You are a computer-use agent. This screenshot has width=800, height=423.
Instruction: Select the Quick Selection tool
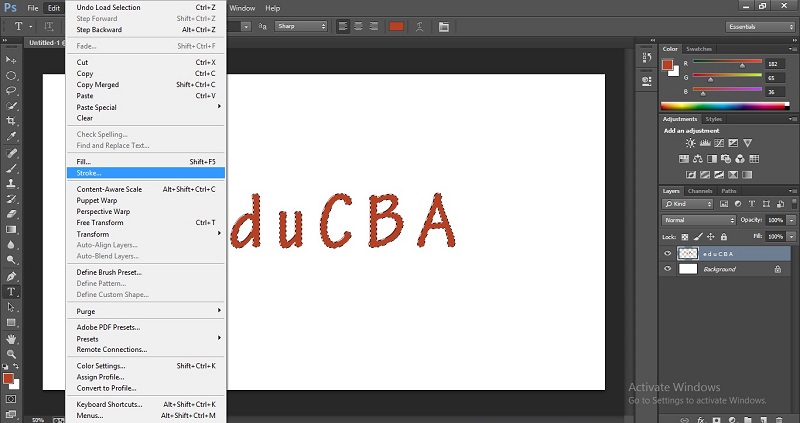pos(11,106)
